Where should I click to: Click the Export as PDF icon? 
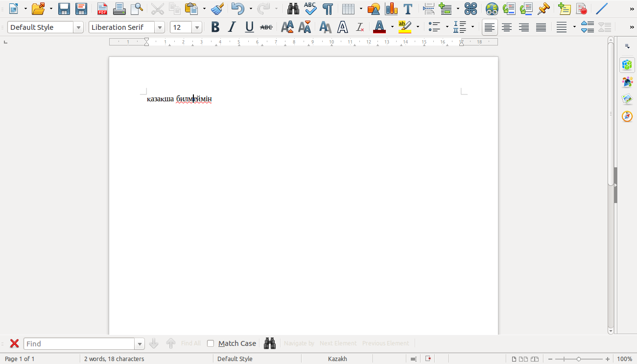pos(102,8)
